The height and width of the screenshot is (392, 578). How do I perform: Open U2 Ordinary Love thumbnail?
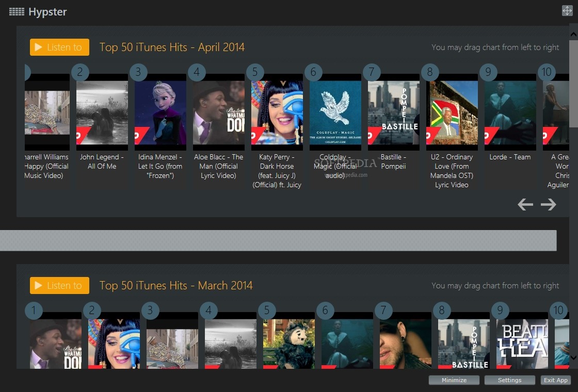tap(452, 112)
